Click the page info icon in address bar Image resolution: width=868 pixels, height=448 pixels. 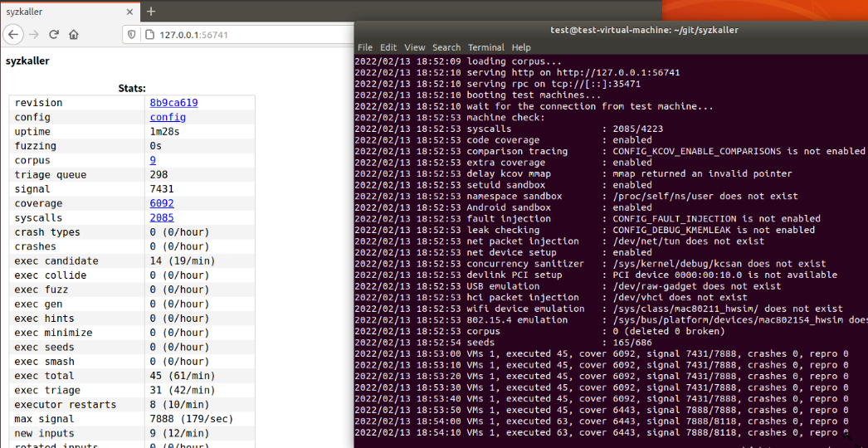point(149,35)
